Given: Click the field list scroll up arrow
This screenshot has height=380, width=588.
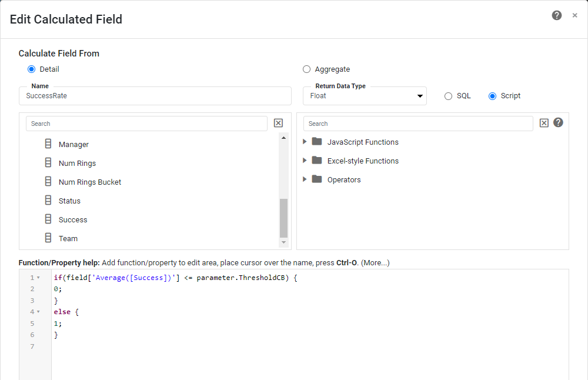Looking at the screenshot, I should [283, 138].
